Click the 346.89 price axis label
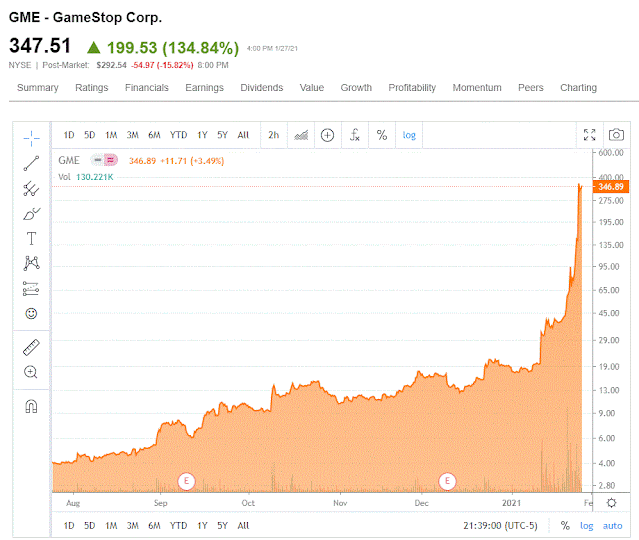The height and width of the screenshot is (540, 639). (x=611, y=187)
